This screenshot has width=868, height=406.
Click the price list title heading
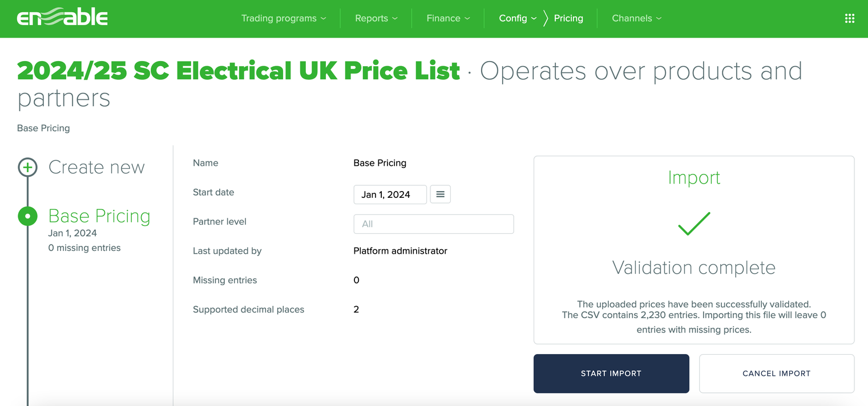pyautogui.click(x=239, y=71)
